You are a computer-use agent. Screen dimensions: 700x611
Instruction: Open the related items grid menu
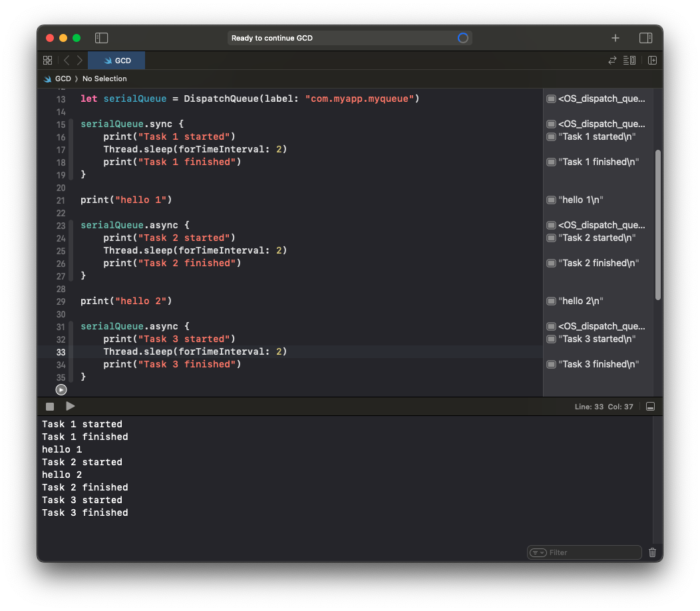click(x=48, y=61)
